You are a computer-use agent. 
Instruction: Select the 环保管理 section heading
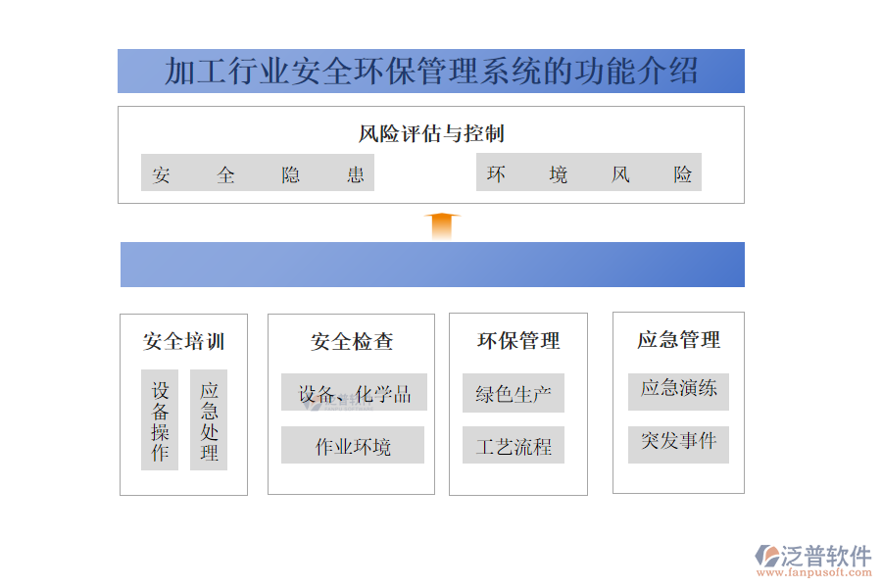tap(518, 340)
